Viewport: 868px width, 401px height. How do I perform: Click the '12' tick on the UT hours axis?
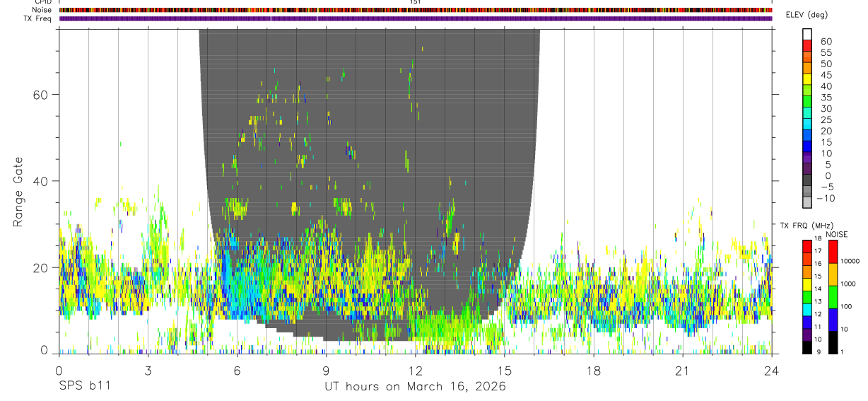click(416, 371)
